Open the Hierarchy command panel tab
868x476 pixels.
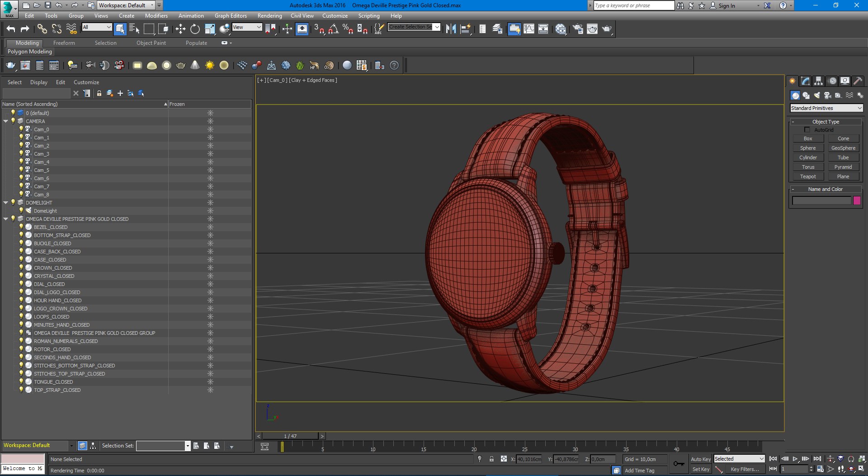point(818,81)
